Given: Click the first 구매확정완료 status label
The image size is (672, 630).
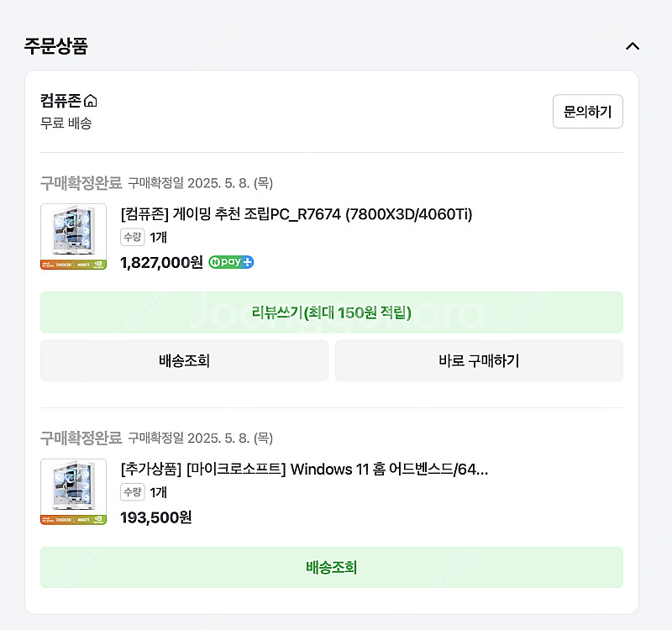Looking at the screenshot, I should [x=81, y=183].
